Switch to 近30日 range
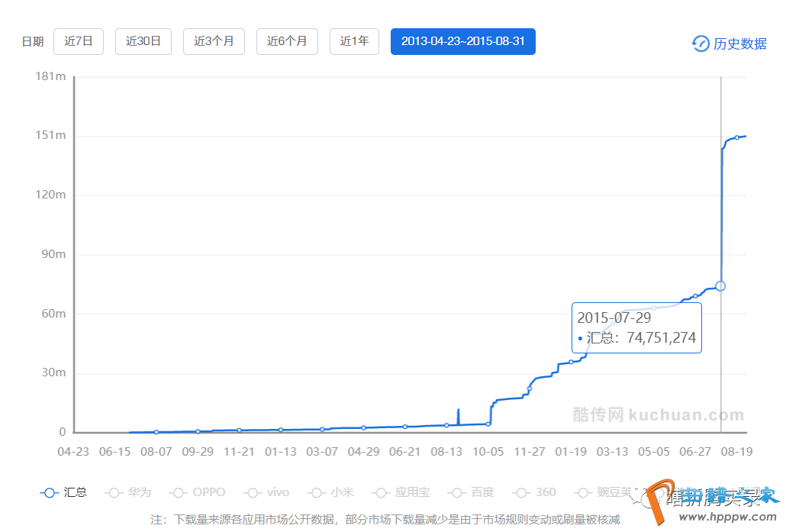Screen dimensions: 786x532 (x=143, y=41)
